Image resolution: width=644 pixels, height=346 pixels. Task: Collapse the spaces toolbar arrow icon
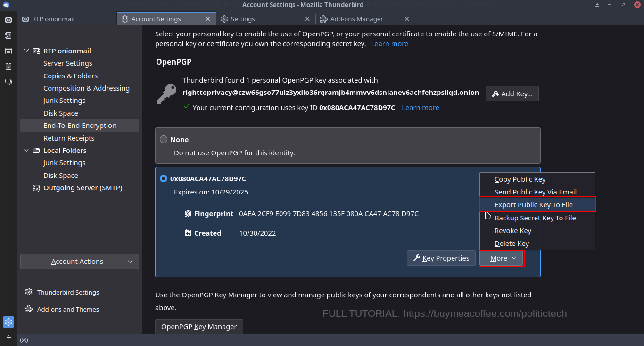(x=8, y=337)
